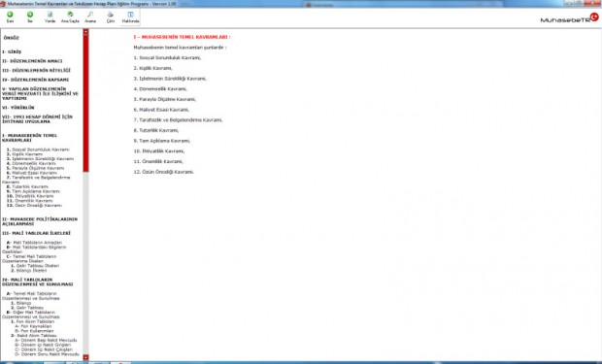Open the I- GİRİŞ sidebar link
Screen dimensions: 602x364
pyautogui.click(x=12, y=51)
